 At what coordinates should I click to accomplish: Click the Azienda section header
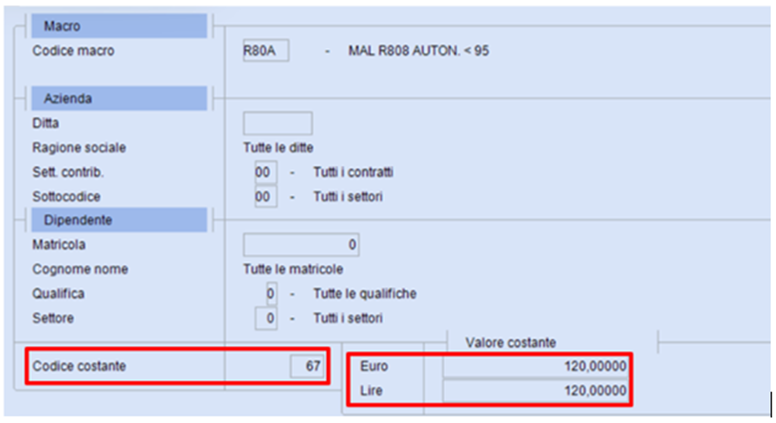[119, 98]
